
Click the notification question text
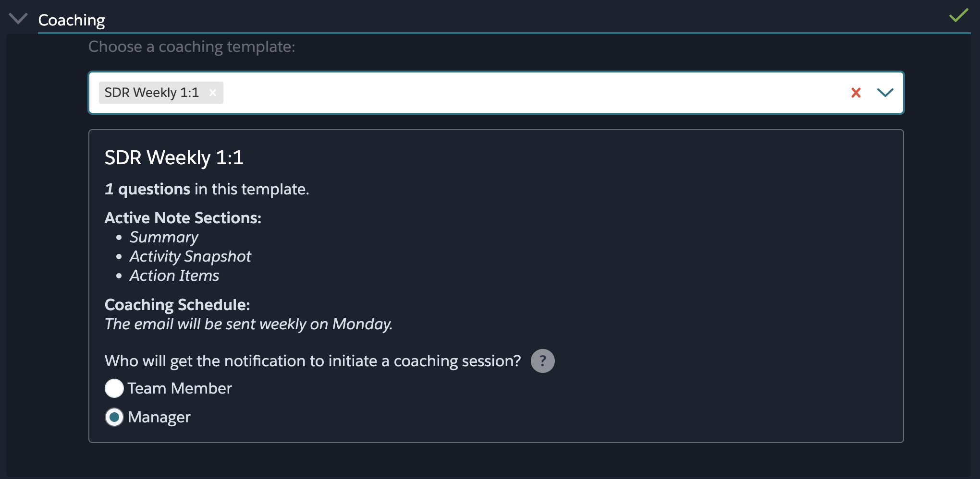pos(313,361)
